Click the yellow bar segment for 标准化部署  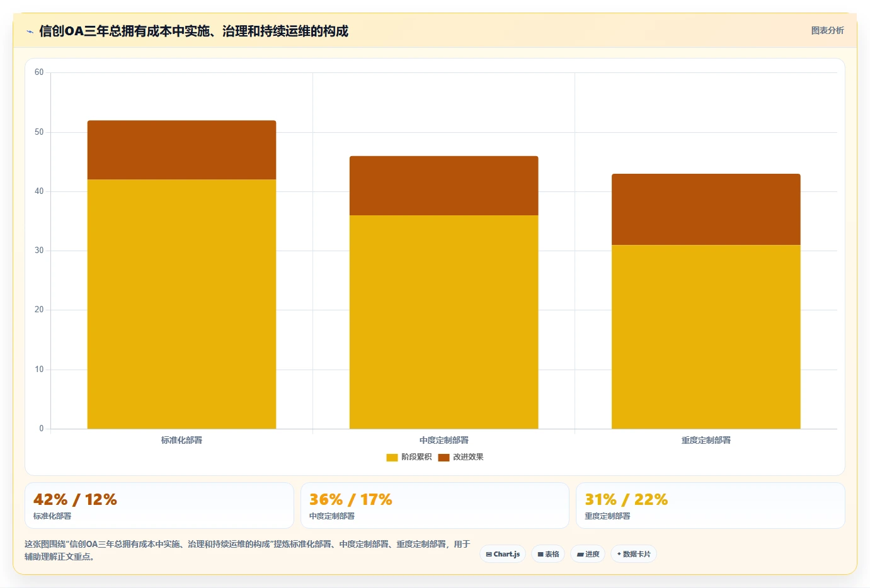point(181,304)
